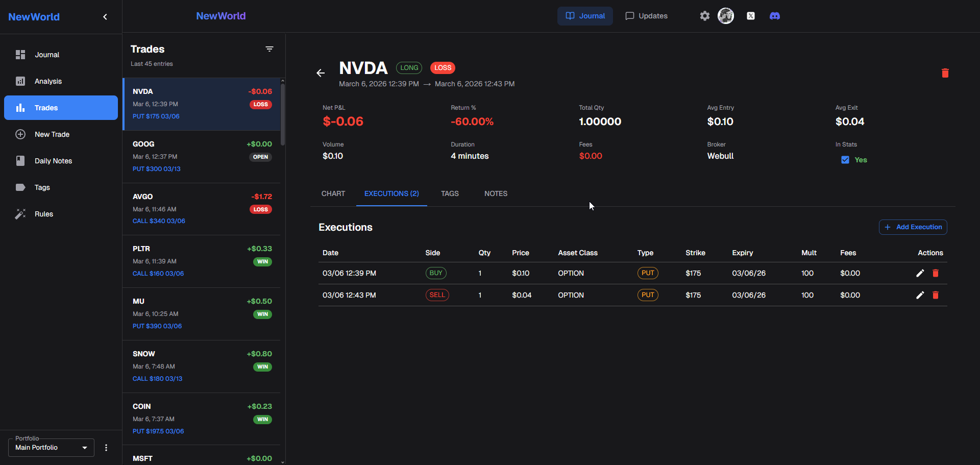The image size is (980, 465).
Task: Click the filter icon in Trades panel
Action: coord(269,49)
